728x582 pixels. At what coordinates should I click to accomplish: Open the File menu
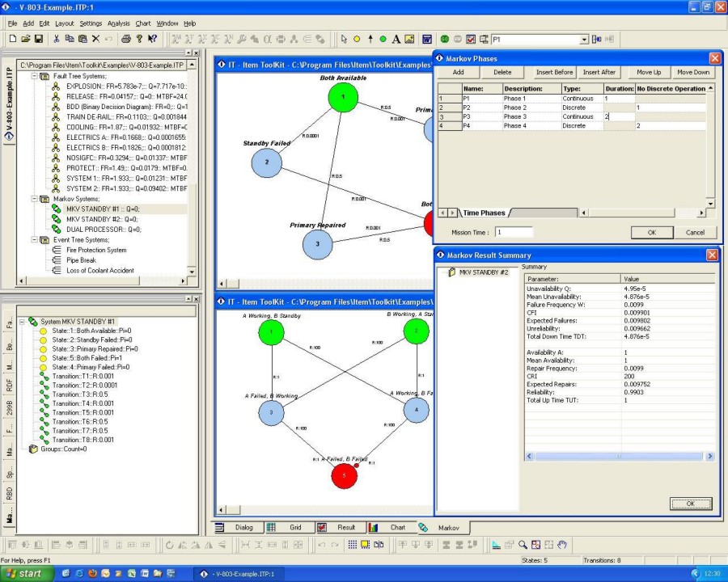[x=12, y=23]
